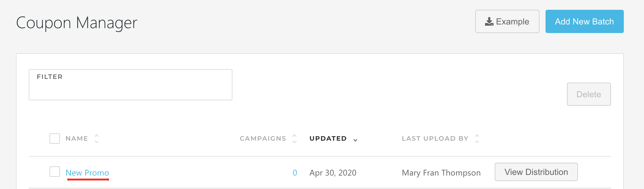Click the Last Upload By sort arrows
644x189 pixels.
pos(477,139)
